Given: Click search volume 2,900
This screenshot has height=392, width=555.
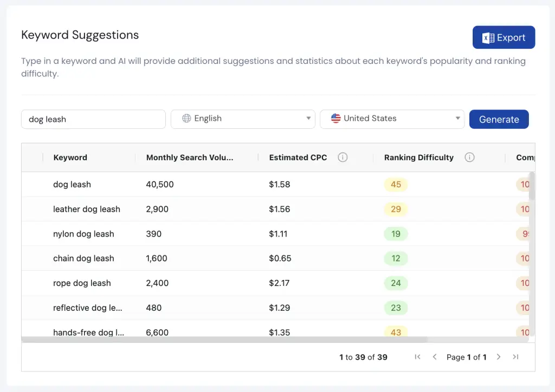Looking at the screenshot, I should click(157, 209).
